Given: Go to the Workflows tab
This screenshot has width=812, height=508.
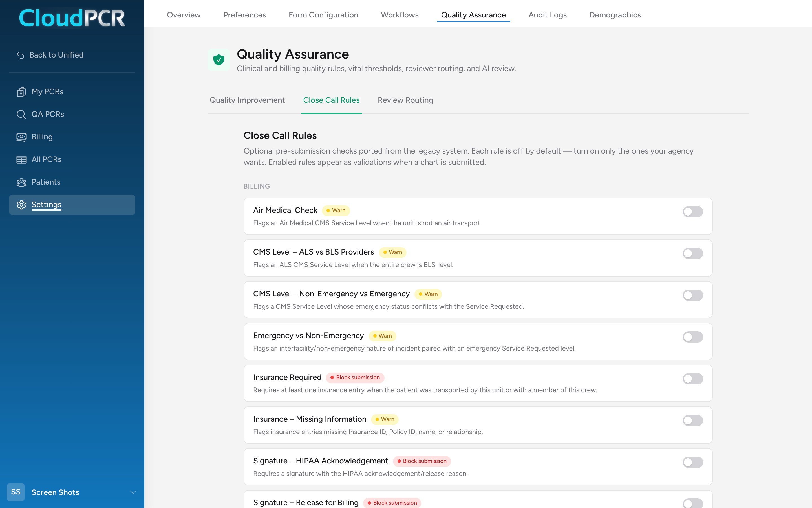Looking at the screenshot, I should pyautogui.click(x=400, y=15).
